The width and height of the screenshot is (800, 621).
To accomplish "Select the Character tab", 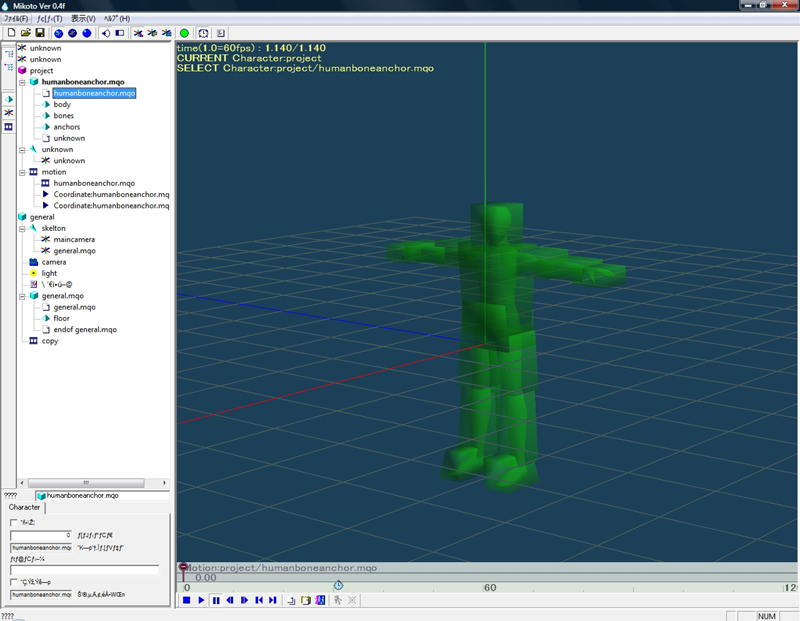I will click(24, 507).
